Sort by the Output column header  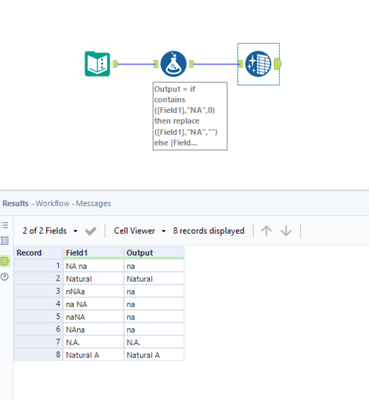click(x=154, y=253)
